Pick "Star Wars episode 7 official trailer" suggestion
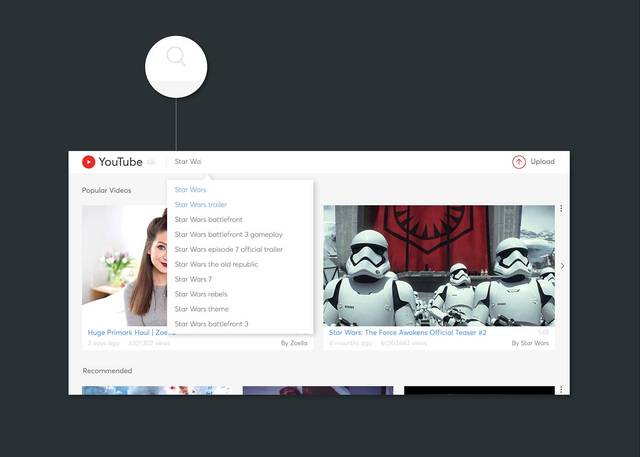This screenshot has width=640, height=457. click(229, 249)
